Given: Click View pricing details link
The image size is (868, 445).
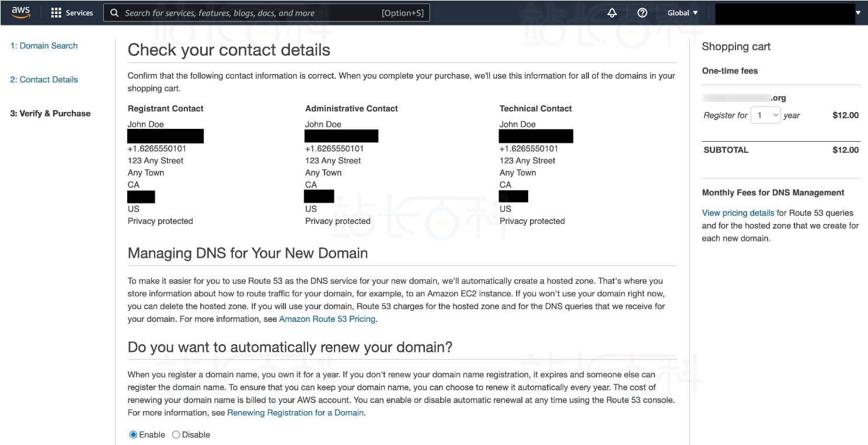Looking at the screenshot, I should pos(738,213).
